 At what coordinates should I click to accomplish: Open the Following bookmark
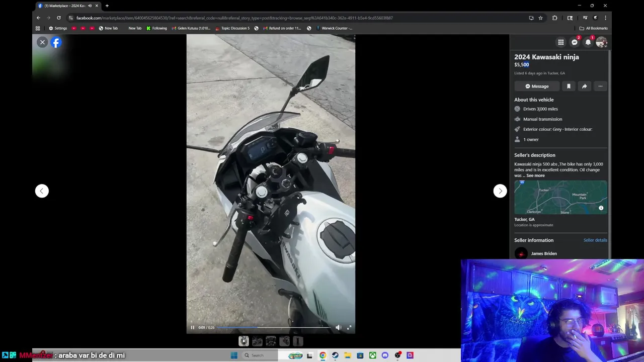tap(156, 28)
